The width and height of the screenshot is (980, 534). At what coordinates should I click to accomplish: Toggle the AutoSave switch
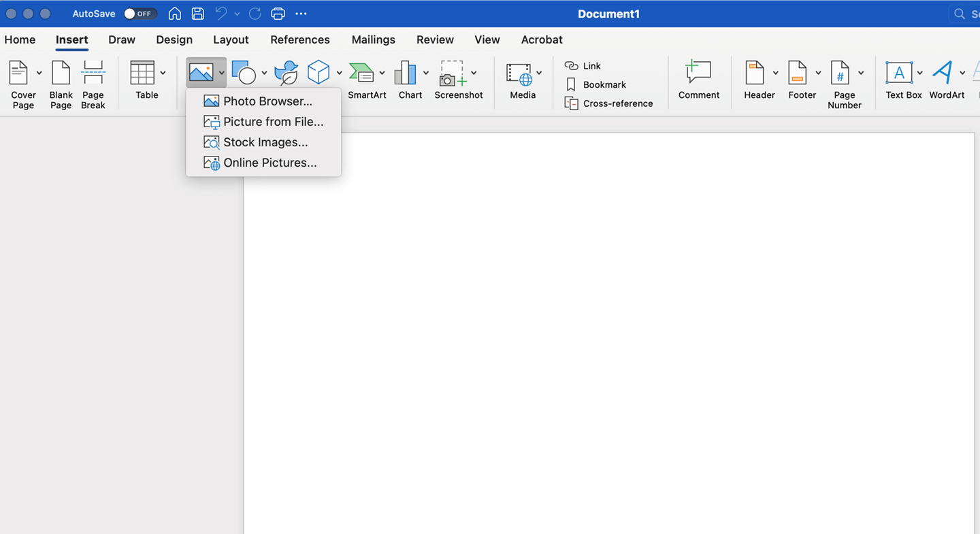pyautogui.click(x=140, y=14)
